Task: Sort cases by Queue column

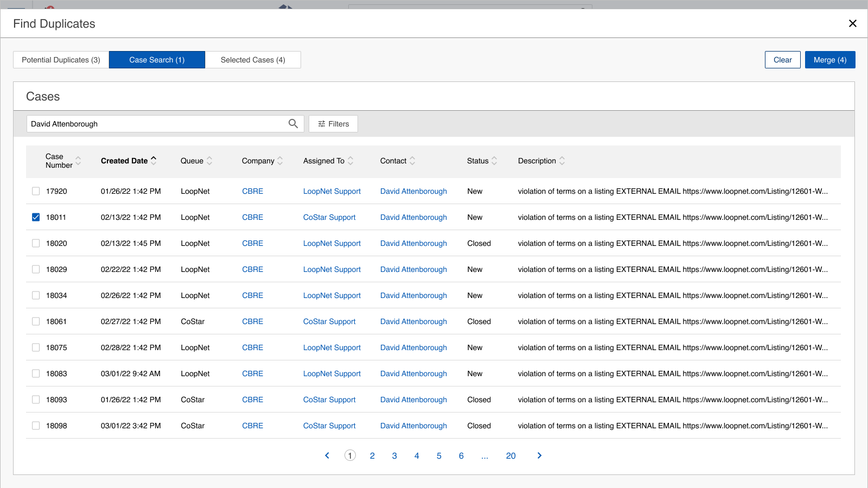Action: (209, 161)
